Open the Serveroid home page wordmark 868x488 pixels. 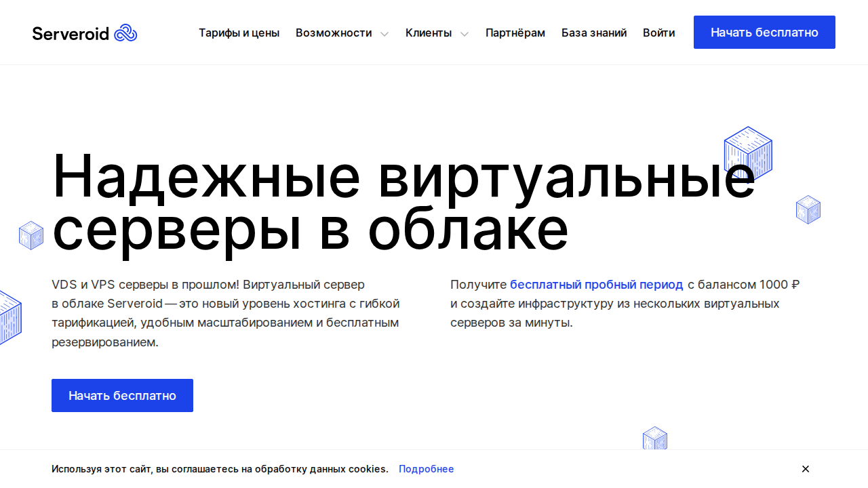tap(71, 33)
